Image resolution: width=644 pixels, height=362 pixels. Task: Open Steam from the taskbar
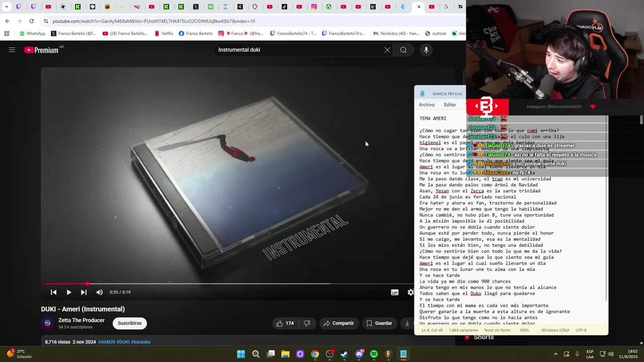(344, 354)
